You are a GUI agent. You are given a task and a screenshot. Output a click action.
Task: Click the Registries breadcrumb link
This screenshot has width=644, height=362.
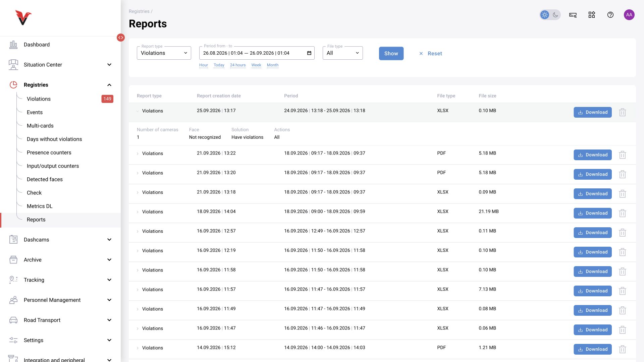[139, 11]
